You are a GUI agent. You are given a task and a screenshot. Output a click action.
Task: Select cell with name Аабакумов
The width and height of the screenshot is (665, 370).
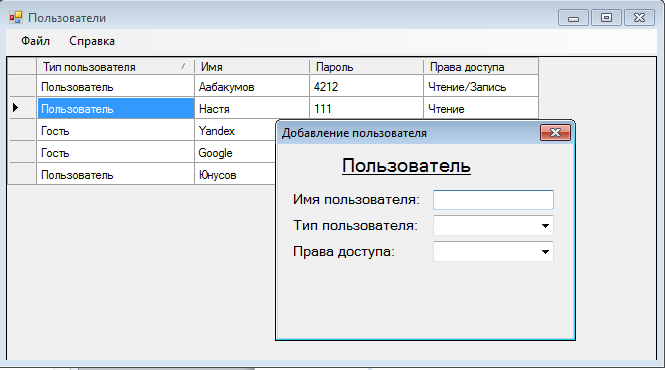coord(252,87)
